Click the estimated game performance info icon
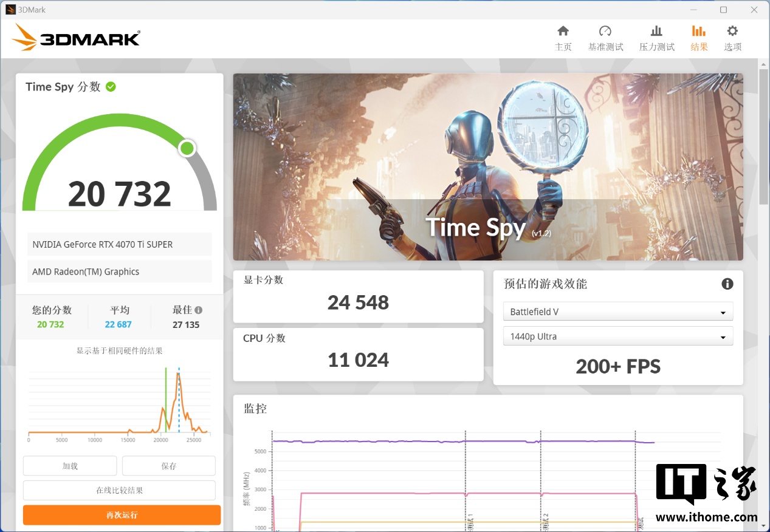 [x=727, y=284]
